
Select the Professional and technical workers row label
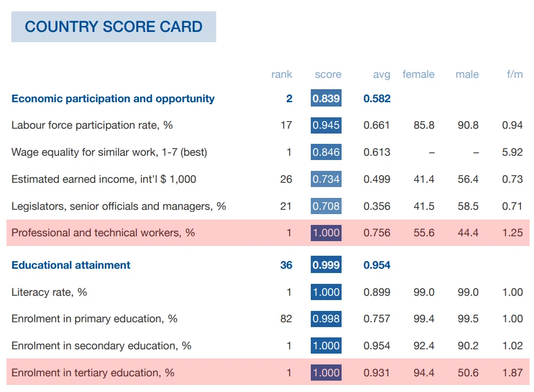pyautogui.click(x=103, y=232)
